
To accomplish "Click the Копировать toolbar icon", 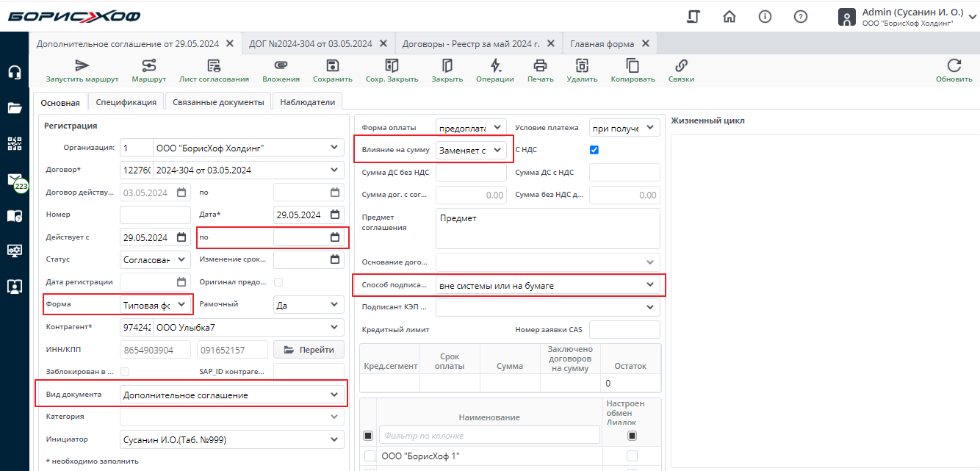I will (x=633, y=66).
